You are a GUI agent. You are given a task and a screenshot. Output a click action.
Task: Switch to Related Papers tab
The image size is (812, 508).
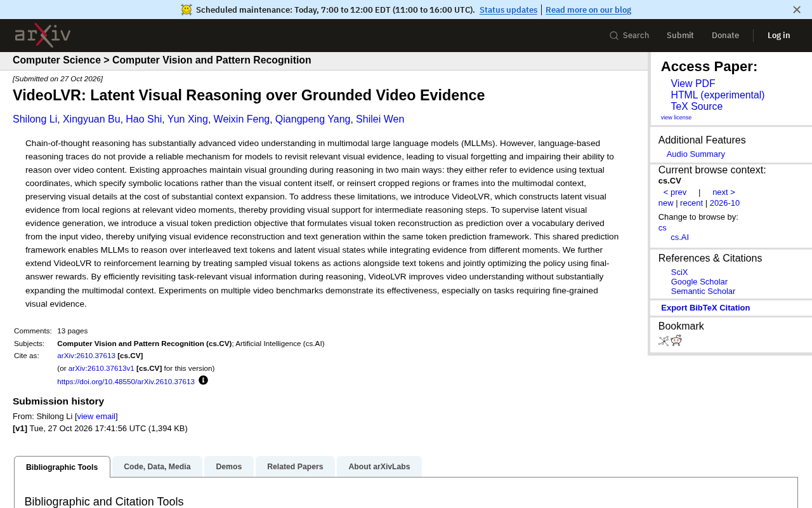295,467
